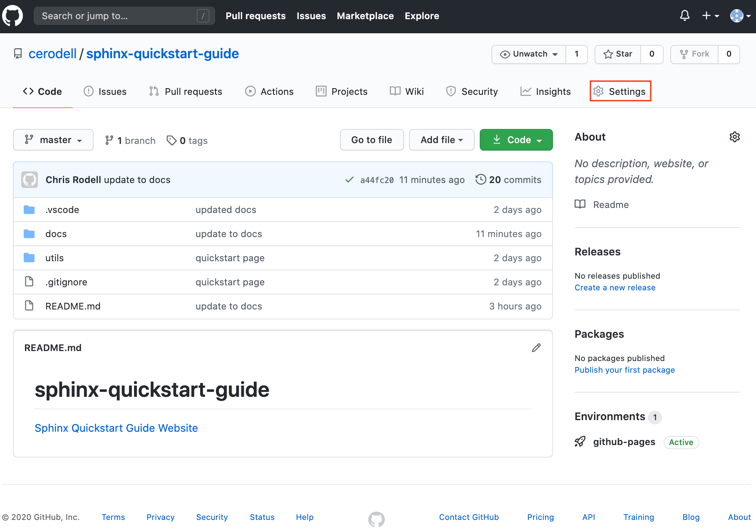
Task: Expand the green Code download dropdown
Action: pyautogui.click(x=516, y=140)
